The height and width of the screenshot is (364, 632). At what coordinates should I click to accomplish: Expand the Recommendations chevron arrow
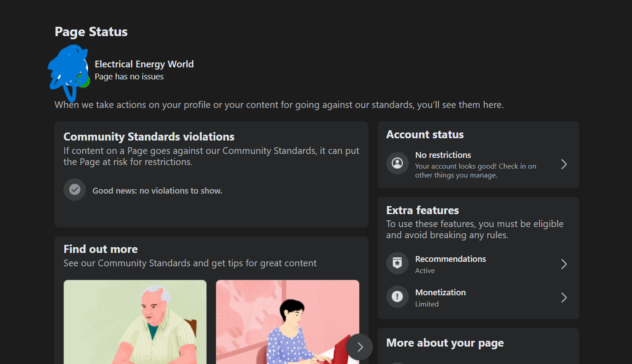564,264
